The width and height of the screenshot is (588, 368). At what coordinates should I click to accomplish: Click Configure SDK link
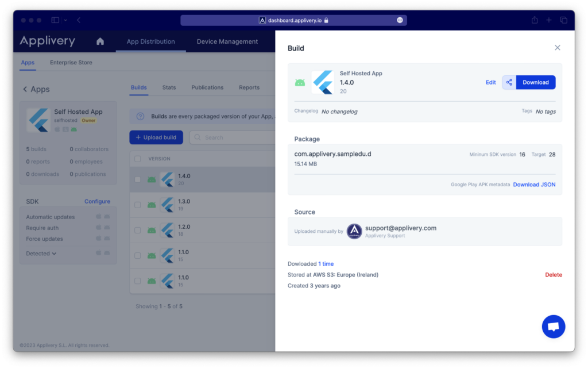click(97, 201)
